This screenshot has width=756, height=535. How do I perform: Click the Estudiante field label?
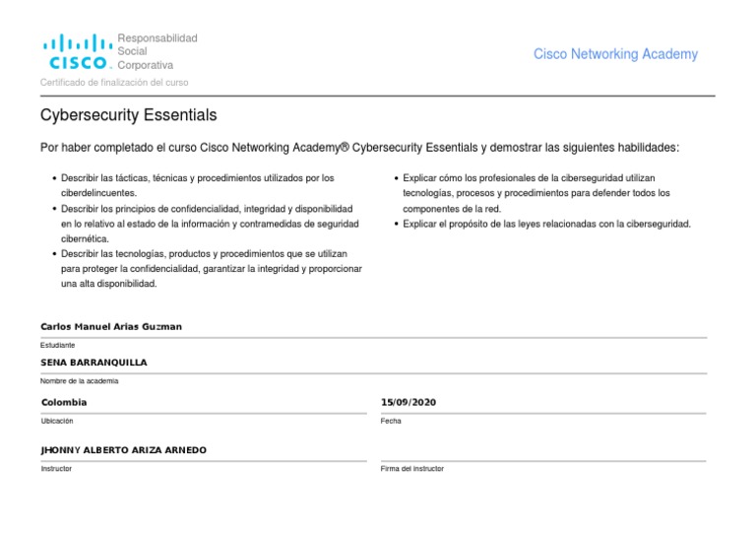click(x=58, y=345)
